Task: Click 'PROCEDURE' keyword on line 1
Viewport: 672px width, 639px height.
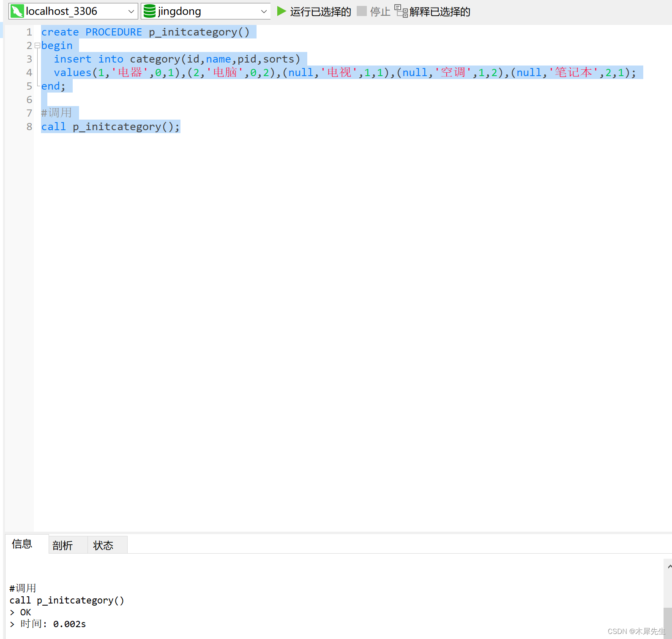Action: pos(114,32)
